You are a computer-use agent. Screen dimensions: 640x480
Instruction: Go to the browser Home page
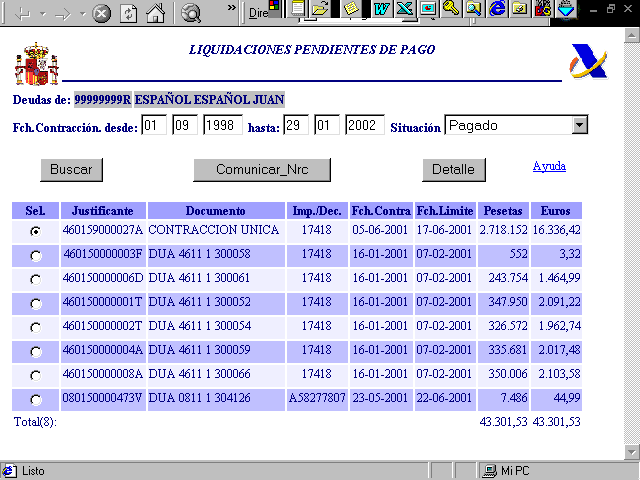click(x=155, y=14)
